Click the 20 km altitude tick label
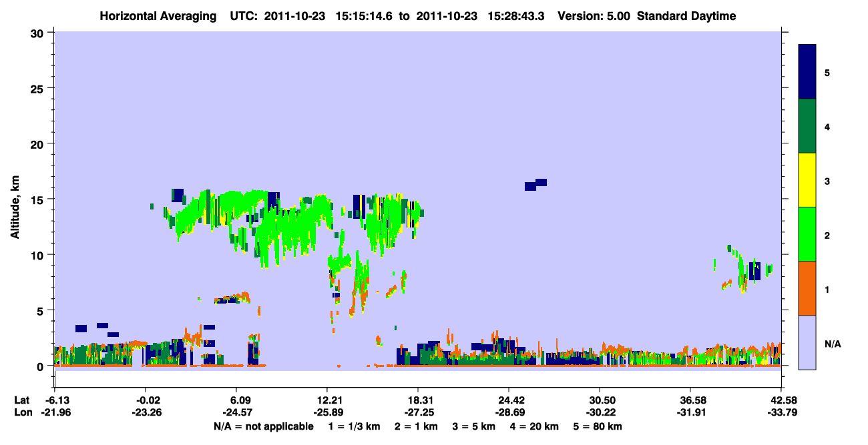Viewport: 868px width, 445px height. coord(39,143)
